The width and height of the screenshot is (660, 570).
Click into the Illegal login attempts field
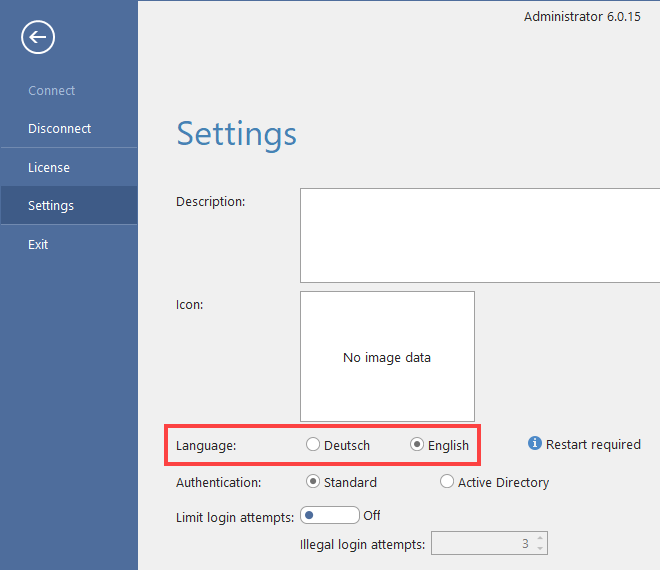(480, 544)
